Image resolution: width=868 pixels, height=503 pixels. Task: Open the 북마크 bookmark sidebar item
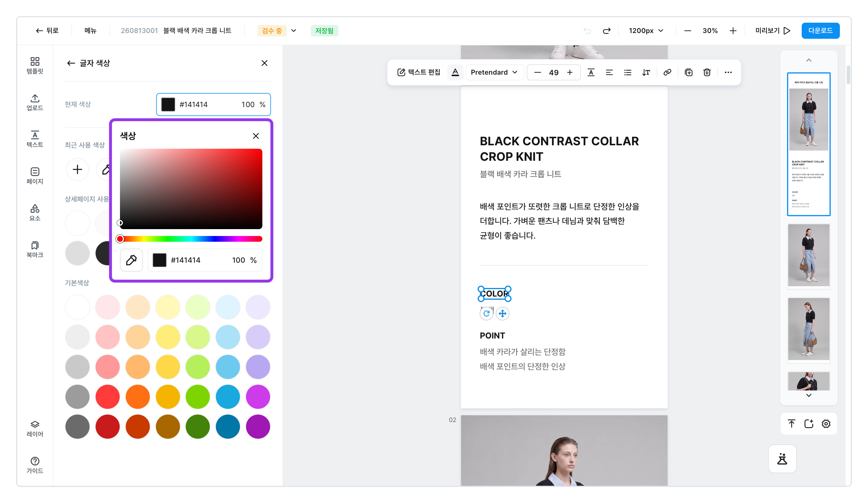[x=35, y=249]
